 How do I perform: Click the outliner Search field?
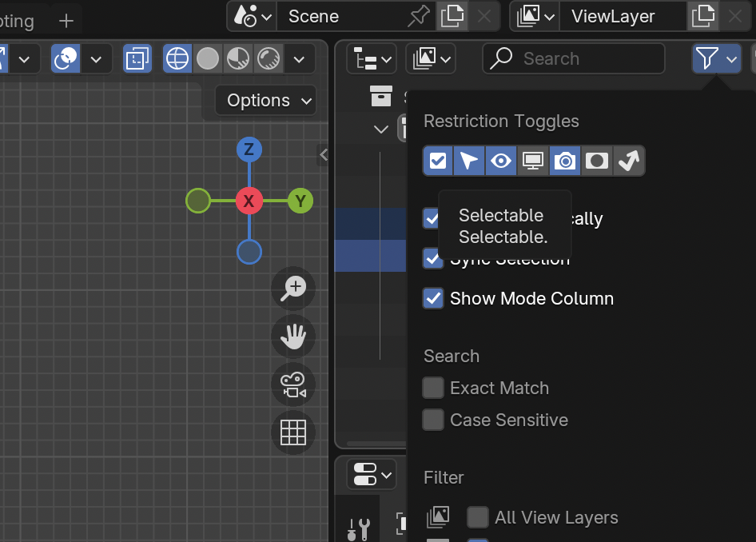pos(572,58)
